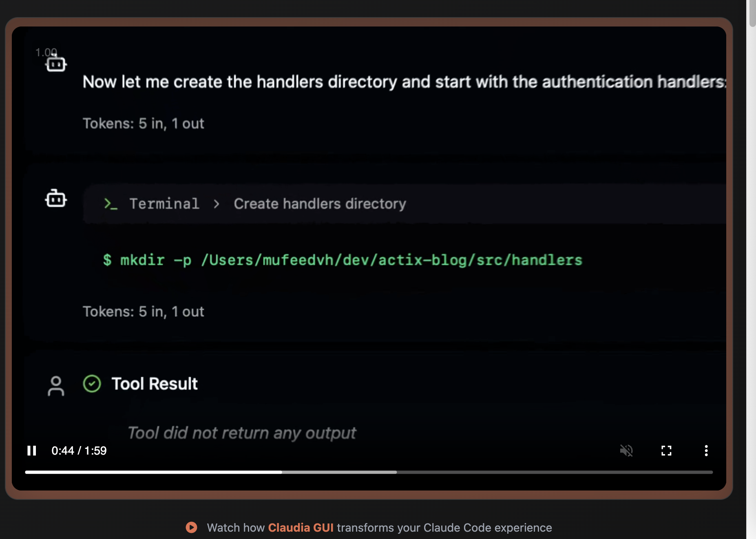Click the top assistant robot icon
Image resolution: width=756 pixels, height=539 pixels.
56,64
